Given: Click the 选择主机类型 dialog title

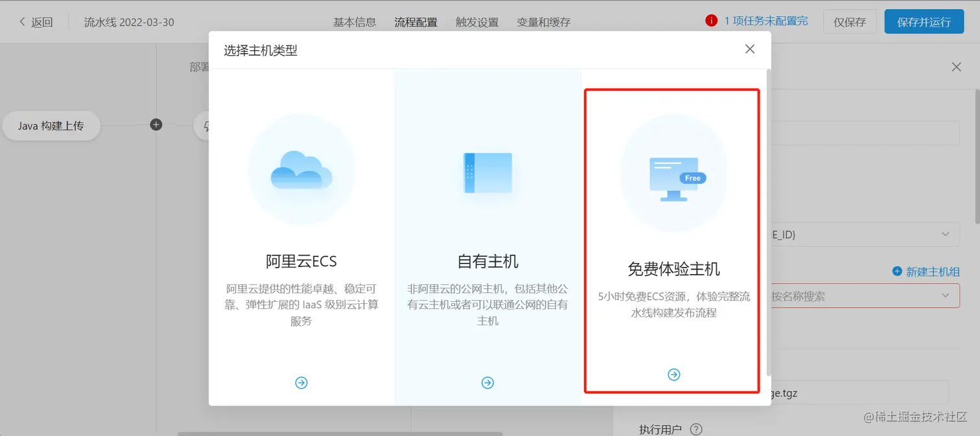Looking at the screenshot, I should (x=261, y=50).
